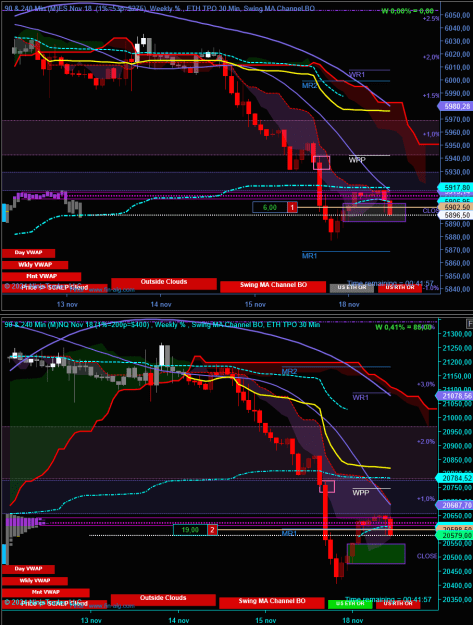
Task: Click Time remaining readout on ES chart
Action: click(390, 283)
